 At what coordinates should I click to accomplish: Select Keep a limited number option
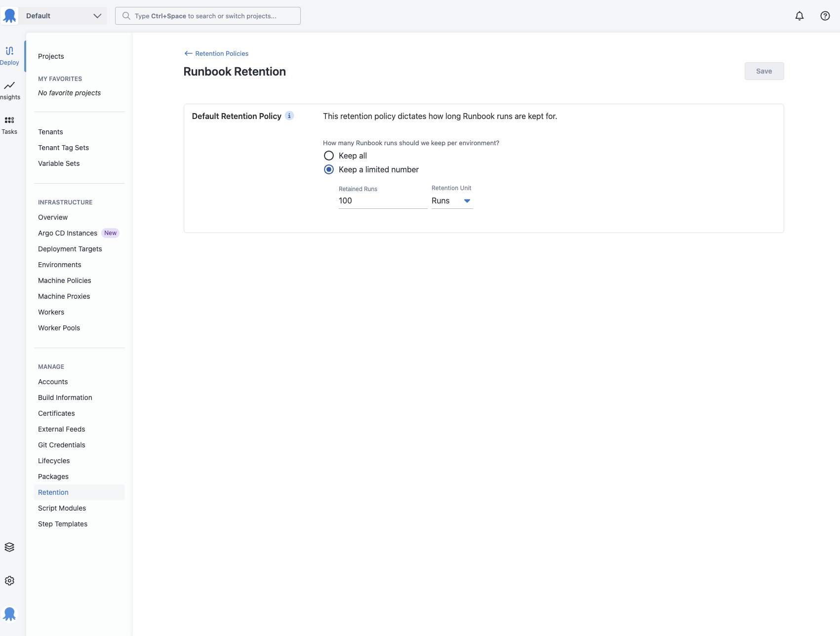[329, 169]
